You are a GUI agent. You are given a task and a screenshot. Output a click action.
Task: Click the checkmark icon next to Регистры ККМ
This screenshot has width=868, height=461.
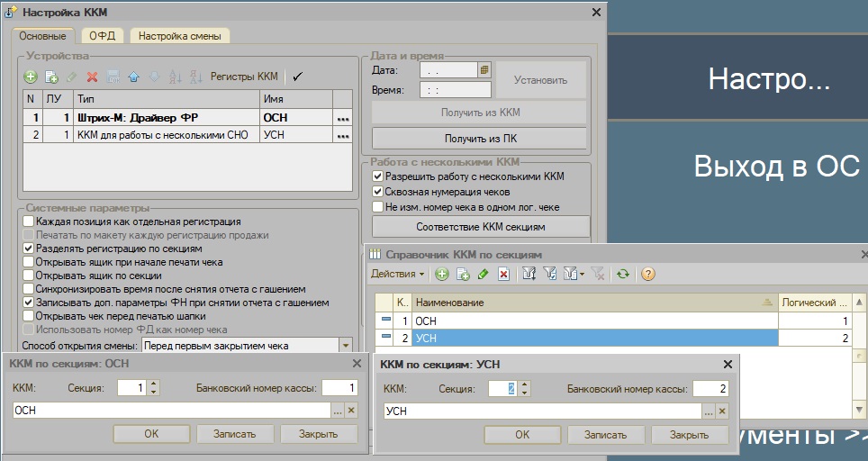point(298,77)
